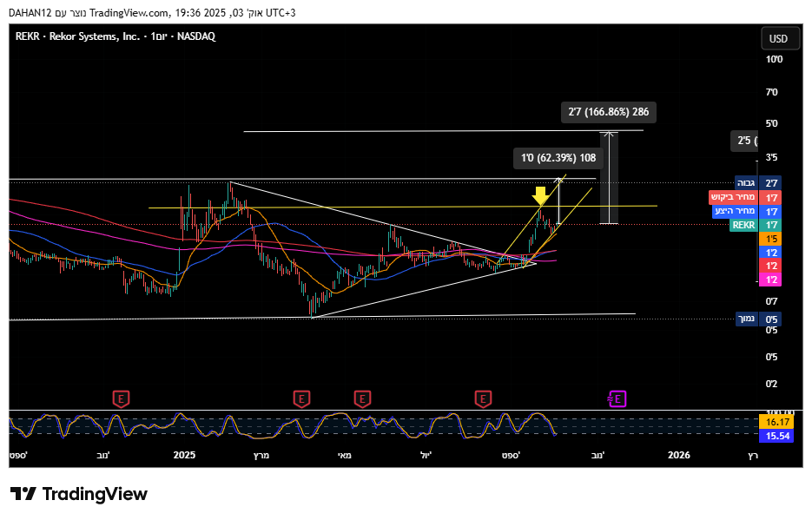Click the מאי label on time axis
Image resolution: width=812 pixels, height=520 pixels.
coord(345,455)
